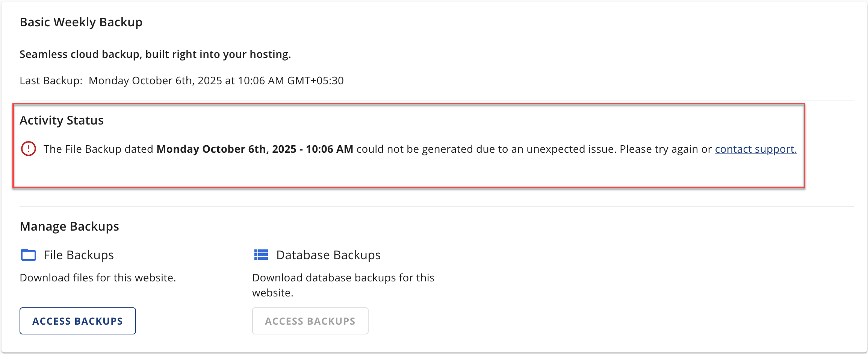Click 'Download files for this website' description
The image size is (868, 354).
[98, 278]
